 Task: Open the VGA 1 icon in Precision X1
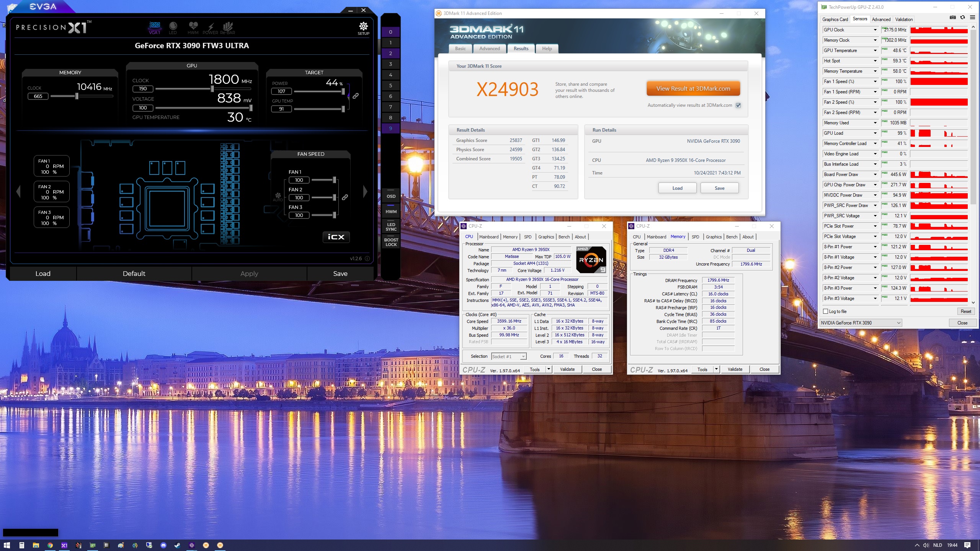(155, 28)
